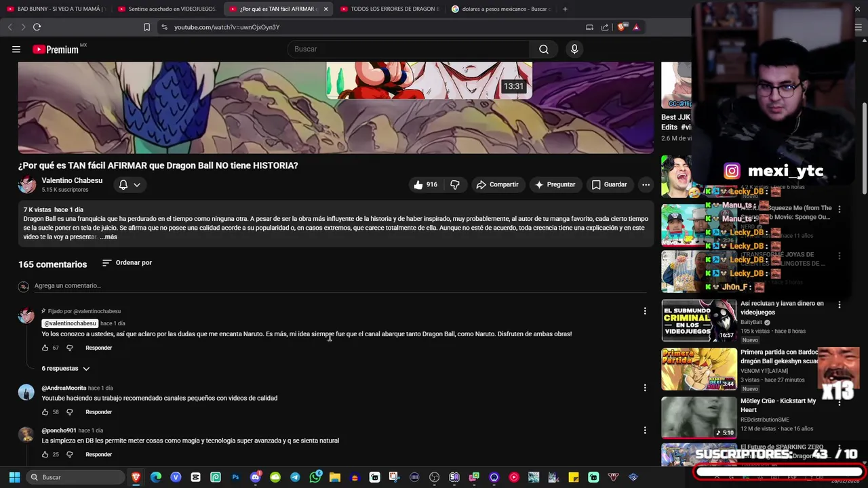Save video with Guardar button
The width and height of the screenshot is (868, 488).
point(609,184)
